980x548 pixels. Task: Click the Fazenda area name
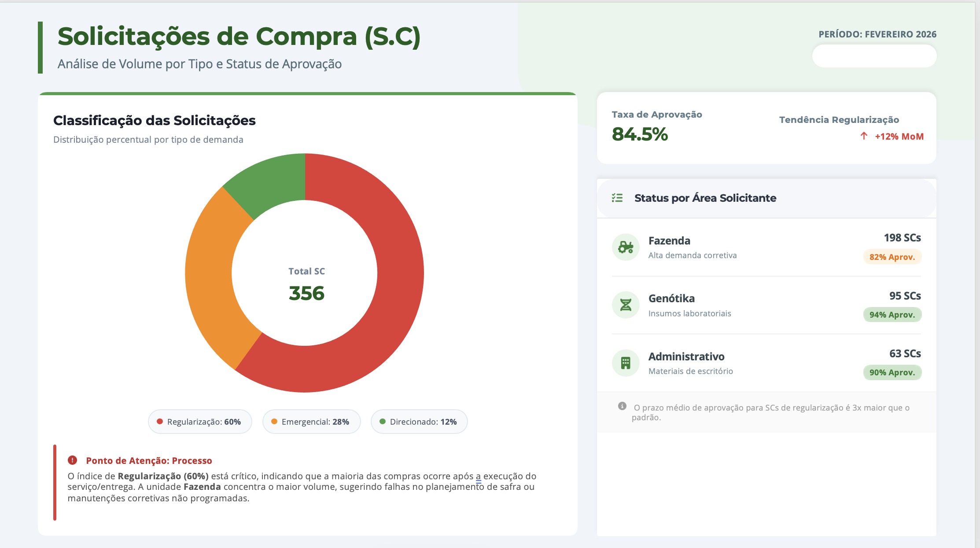[x=669, y=241]
